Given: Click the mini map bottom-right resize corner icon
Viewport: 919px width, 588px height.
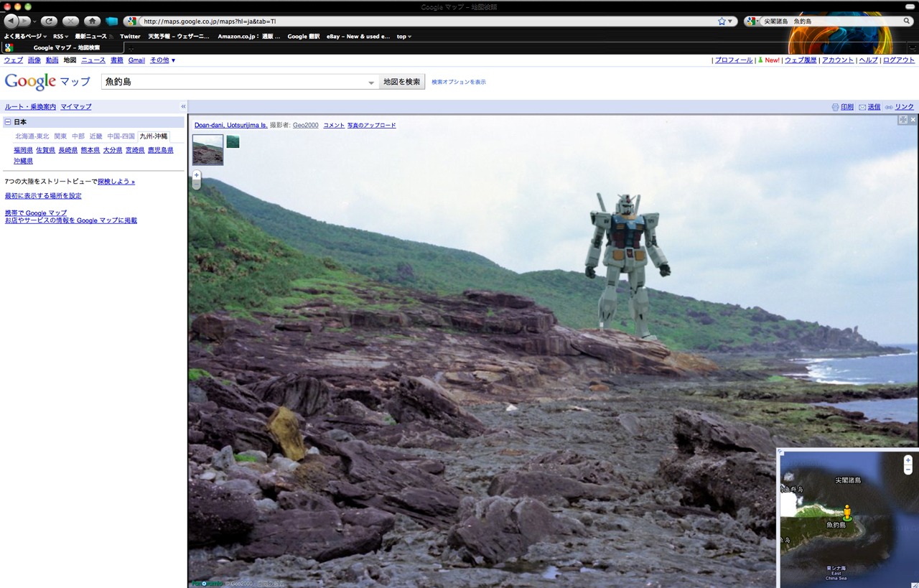Looking at the screenshot, I should pos(915,584).
